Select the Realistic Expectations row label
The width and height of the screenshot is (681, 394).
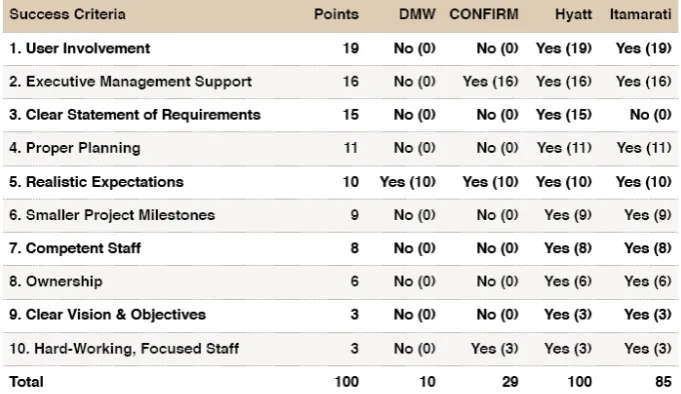(x=96, y=182)
